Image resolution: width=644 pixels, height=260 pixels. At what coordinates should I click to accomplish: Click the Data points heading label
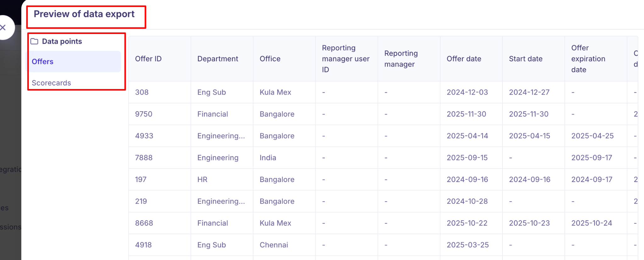point(62,41)
